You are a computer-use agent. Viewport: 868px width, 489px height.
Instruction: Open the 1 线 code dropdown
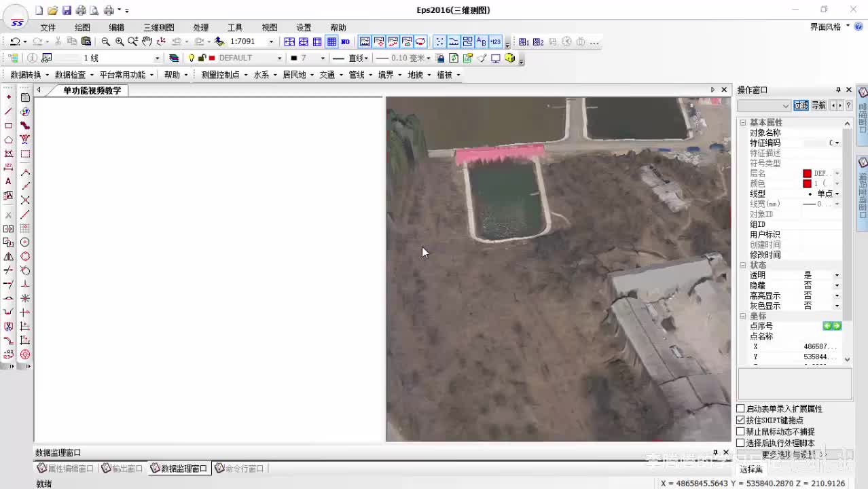coord(157,58)
